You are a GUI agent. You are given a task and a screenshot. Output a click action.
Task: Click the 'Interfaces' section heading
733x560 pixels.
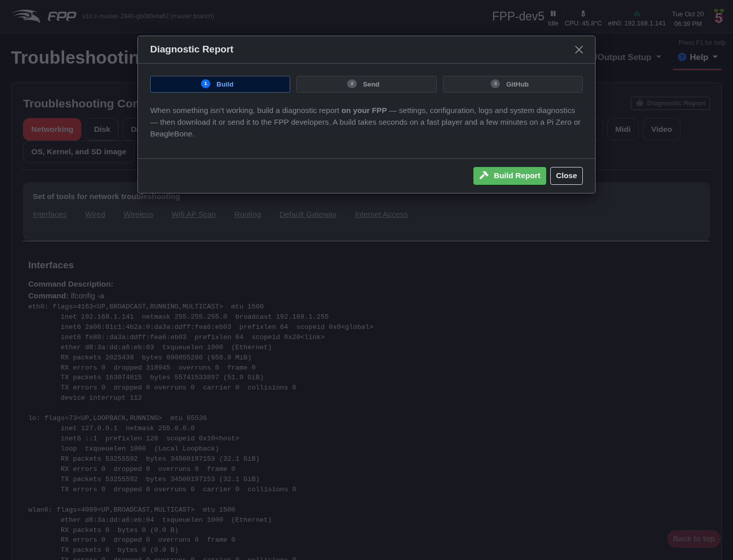(51, 265)
